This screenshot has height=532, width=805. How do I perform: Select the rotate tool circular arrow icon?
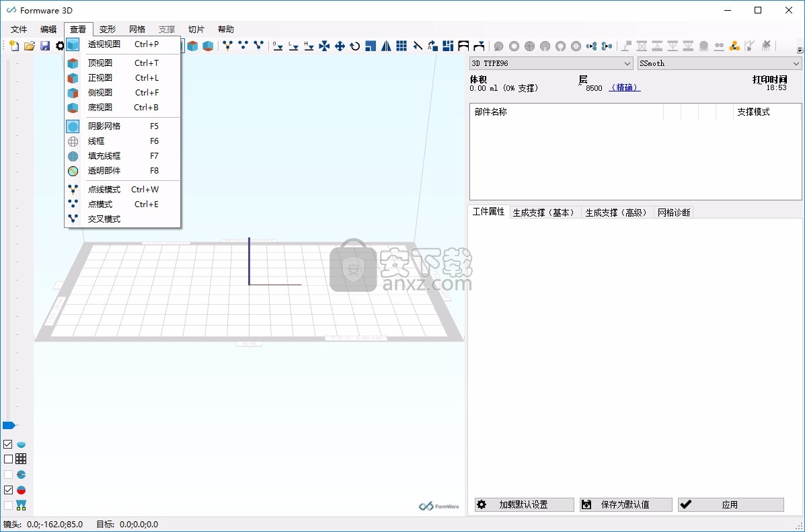[355, 46]
